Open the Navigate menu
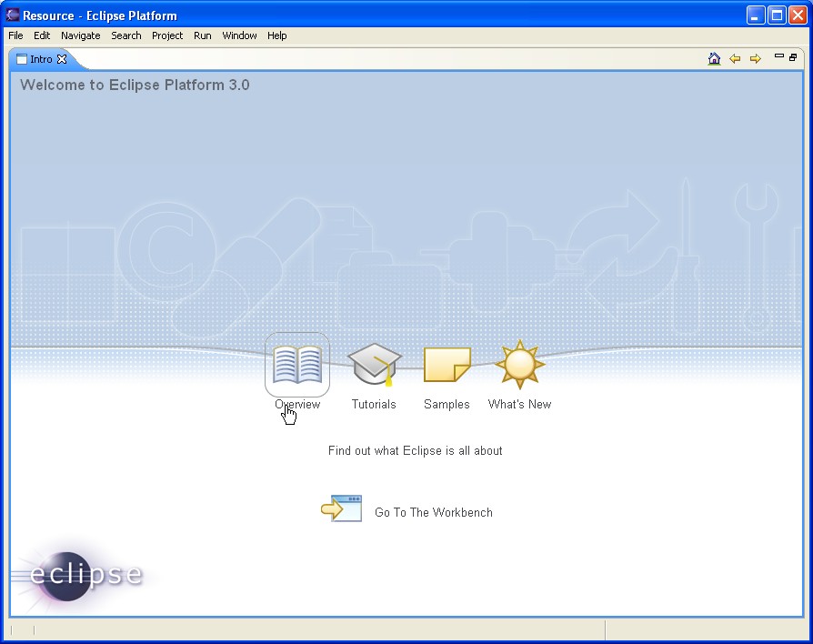 click(x=80, y=35)
